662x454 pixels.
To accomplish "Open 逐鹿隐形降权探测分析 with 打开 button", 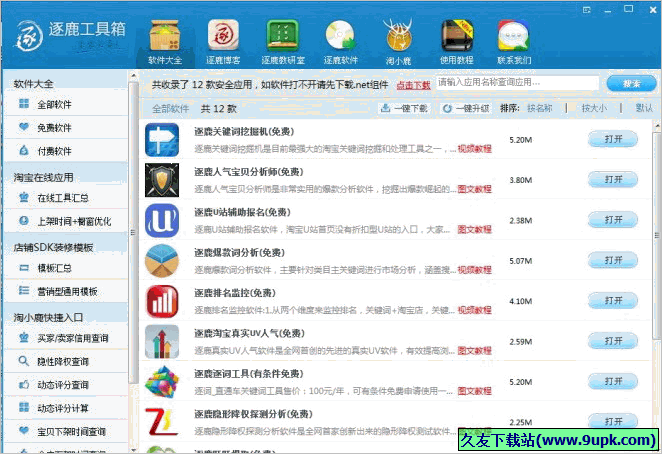I will pos(613,421).
